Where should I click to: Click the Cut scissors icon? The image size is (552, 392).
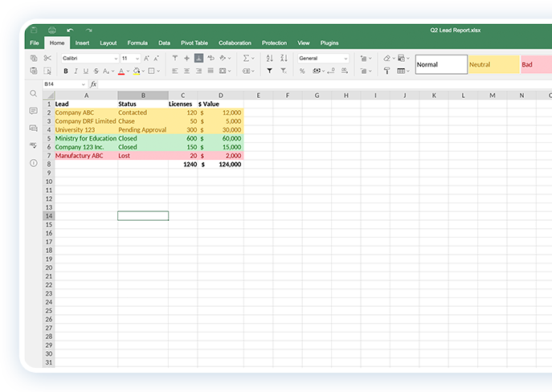click(x=47, y=58)
